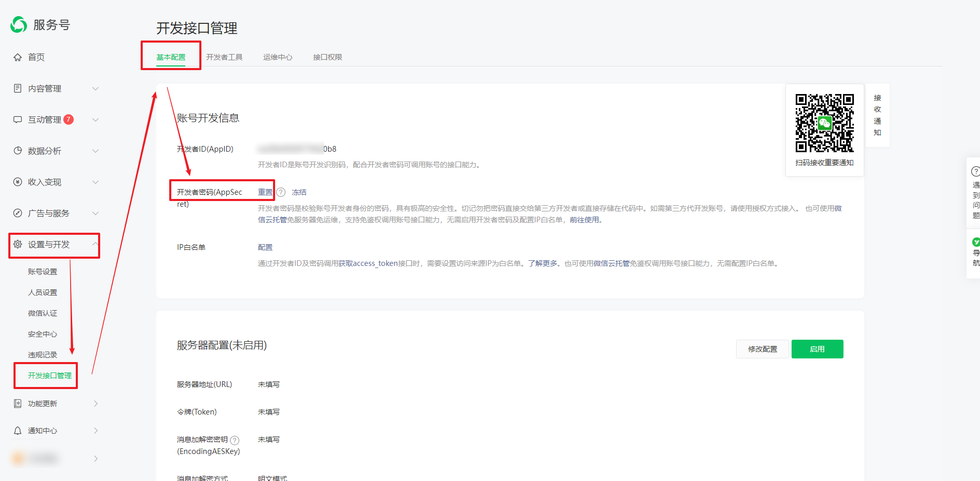
Task: Click 重置 to reset the AppSecret
Action: [265, 192]
